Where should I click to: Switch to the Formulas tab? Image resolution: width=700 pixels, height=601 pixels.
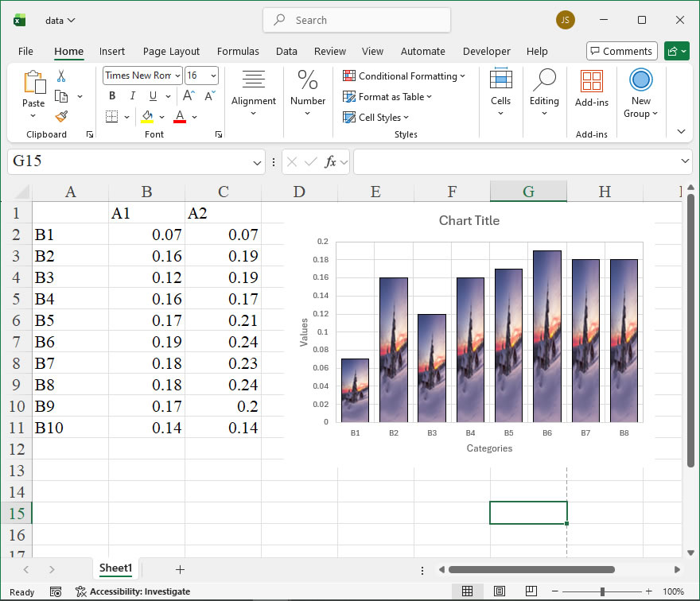238,51
